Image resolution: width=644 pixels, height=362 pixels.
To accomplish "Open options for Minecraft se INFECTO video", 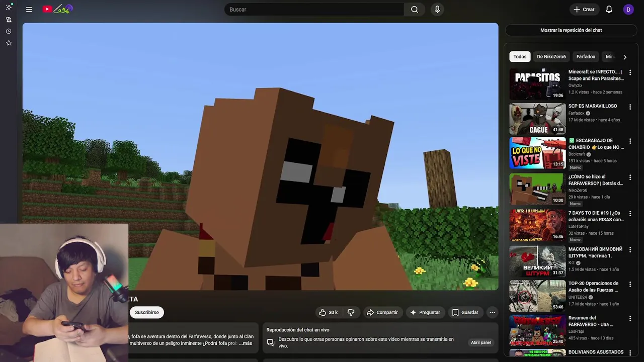I will 630,72.
